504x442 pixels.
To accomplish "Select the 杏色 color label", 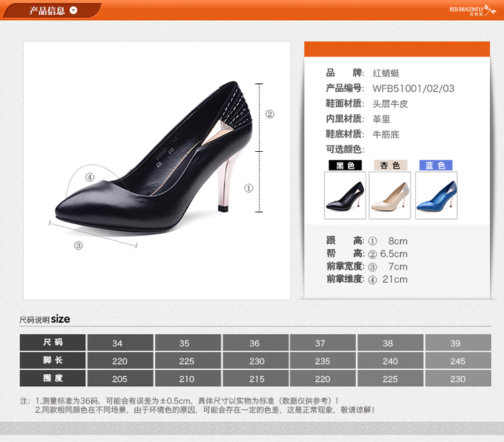I will (390, 165).
